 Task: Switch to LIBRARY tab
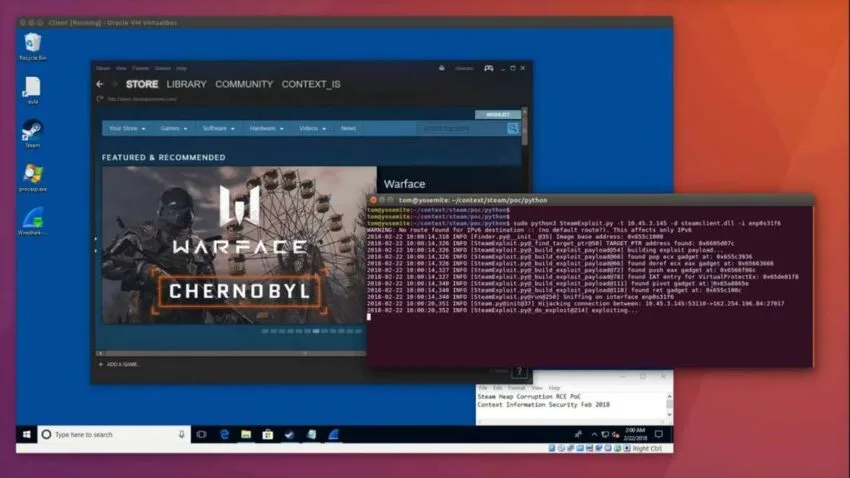coord(186,84)
